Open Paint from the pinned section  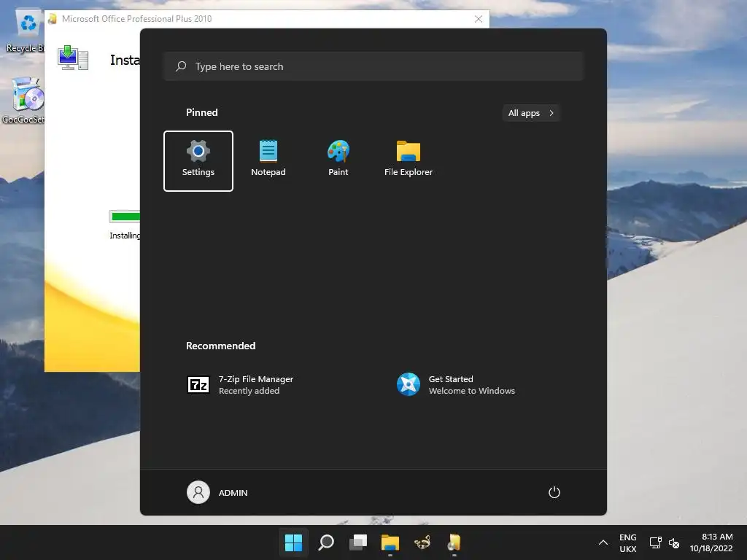pos(338,161)
